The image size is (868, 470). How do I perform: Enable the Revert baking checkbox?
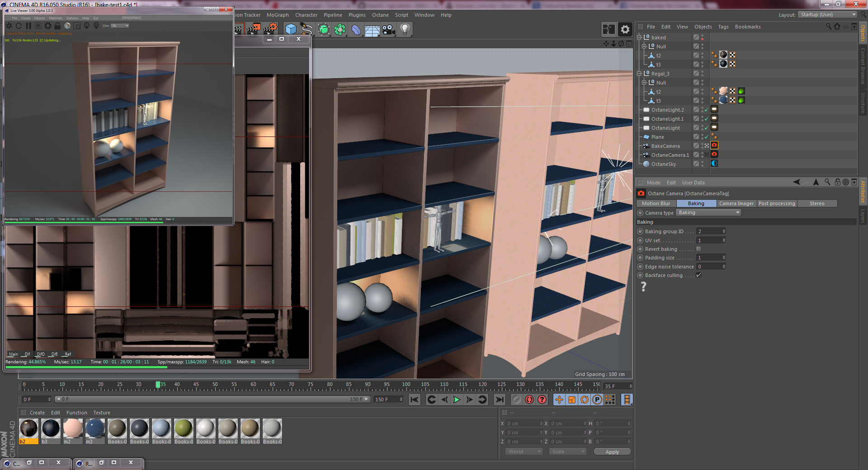coord(698,249)
